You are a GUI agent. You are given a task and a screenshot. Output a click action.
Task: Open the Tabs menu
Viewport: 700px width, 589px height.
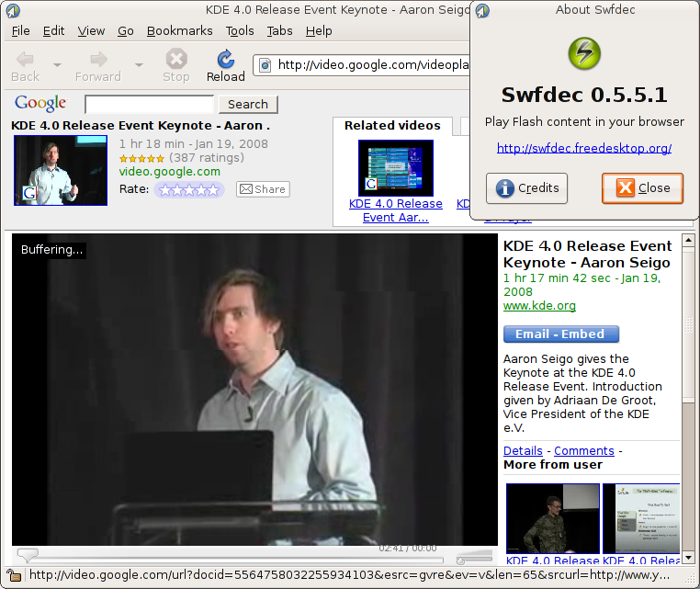279,31
